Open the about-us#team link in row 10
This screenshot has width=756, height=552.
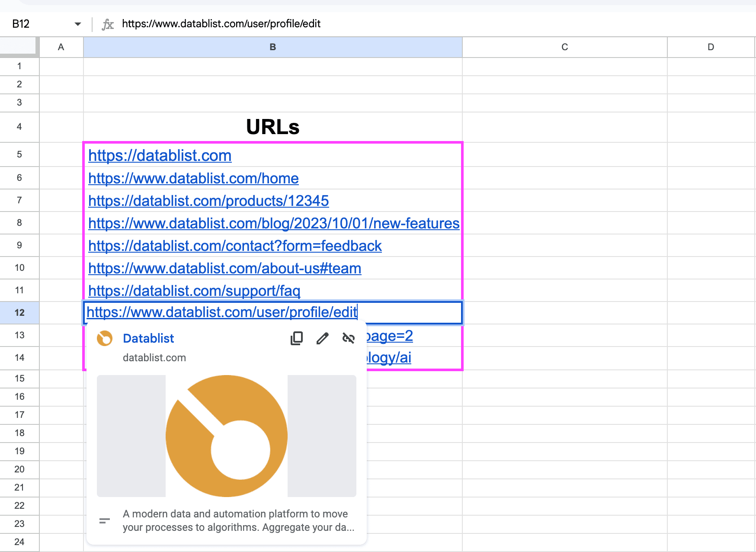[224, 268]
